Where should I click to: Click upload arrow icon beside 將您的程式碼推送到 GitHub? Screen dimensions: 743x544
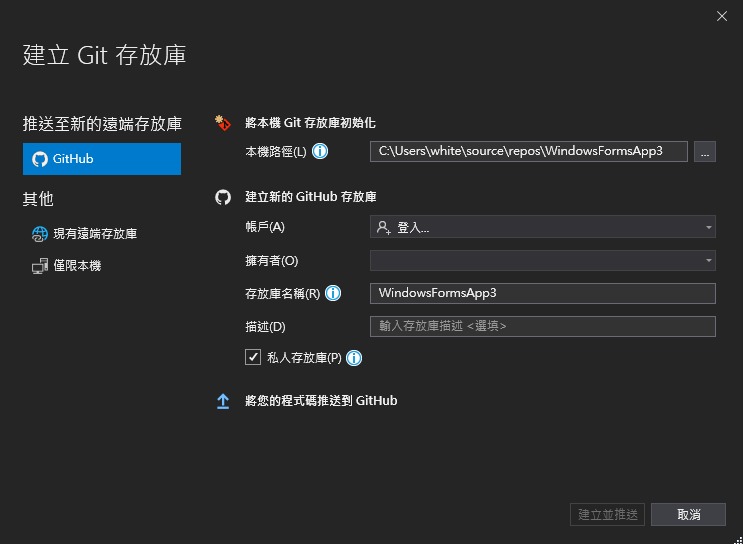point(223,401)
